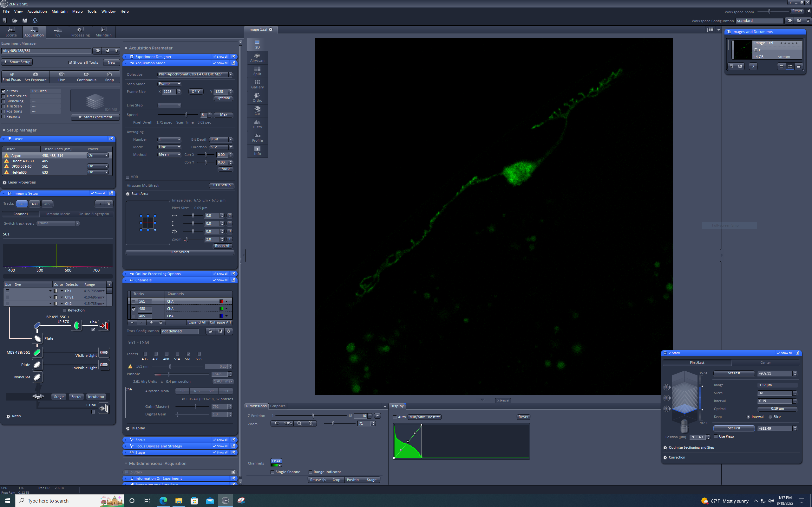Open the Objective dropdown
Screen dimensions: 812x507
point(231,74)
